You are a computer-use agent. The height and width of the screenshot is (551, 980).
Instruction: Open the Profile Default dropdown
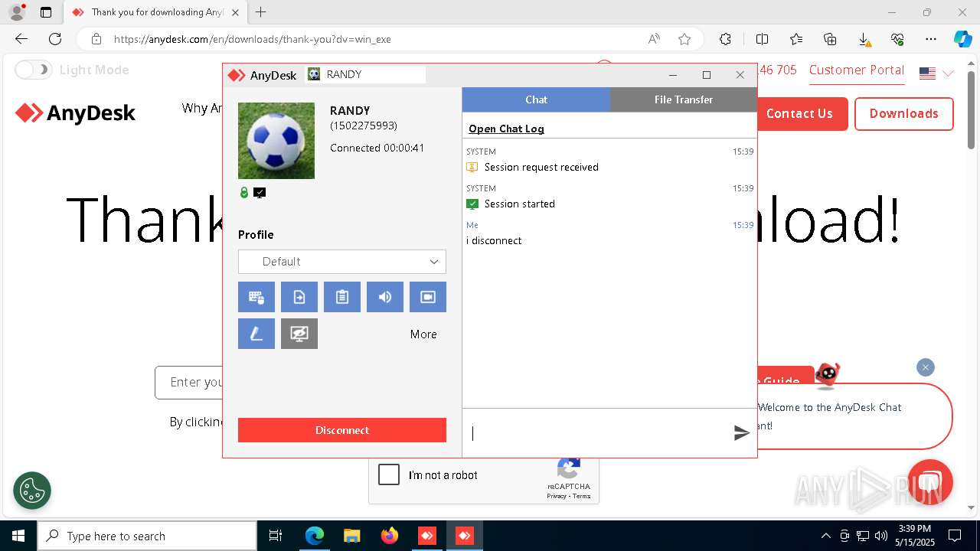(x=342, y=262)
